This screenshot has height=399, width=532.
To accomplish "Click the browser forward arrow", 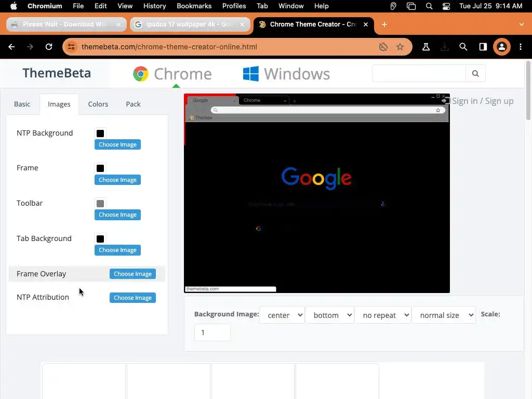I will pos(30,47).
